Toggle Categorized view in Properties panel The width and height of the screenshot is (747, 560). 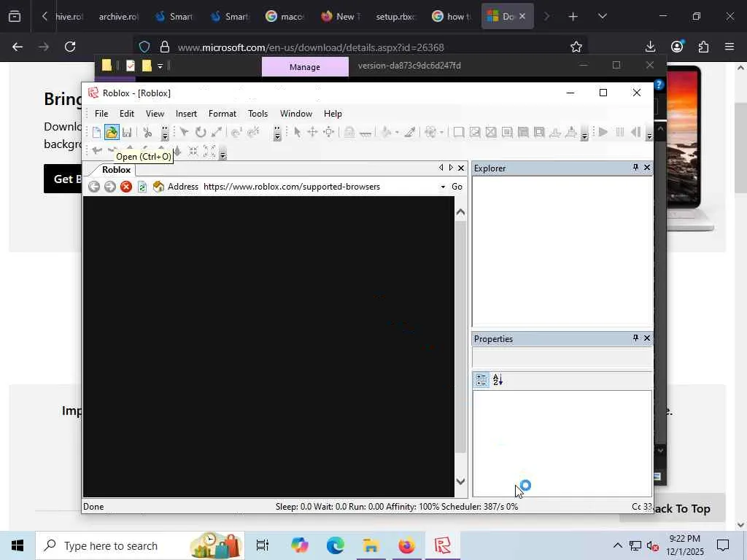click(x=481, y=380)
